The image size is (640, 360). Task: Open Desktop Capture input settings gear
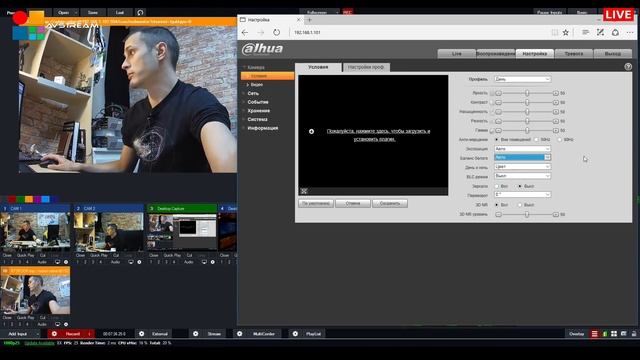pos(213,262)
